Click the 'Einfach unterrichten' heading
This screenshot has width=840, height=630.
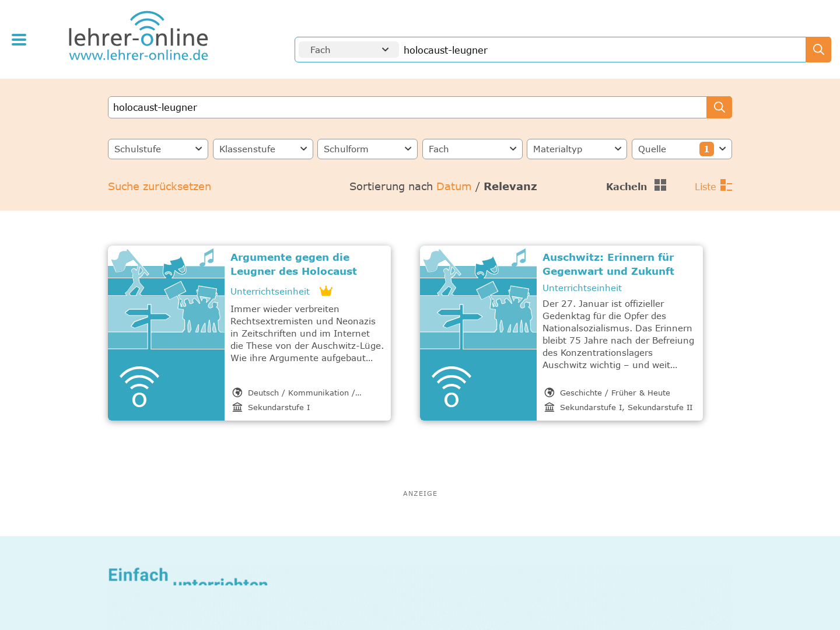188,576
